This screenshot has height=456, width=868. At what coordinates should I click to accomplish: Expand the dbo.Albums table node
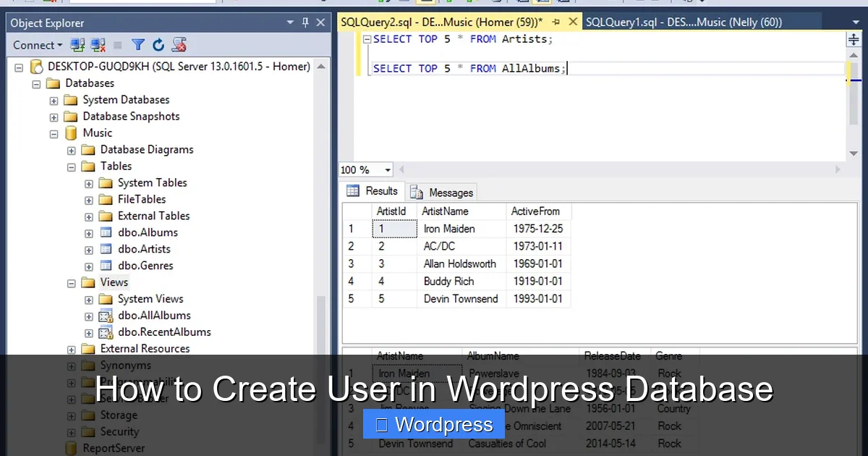88,232
